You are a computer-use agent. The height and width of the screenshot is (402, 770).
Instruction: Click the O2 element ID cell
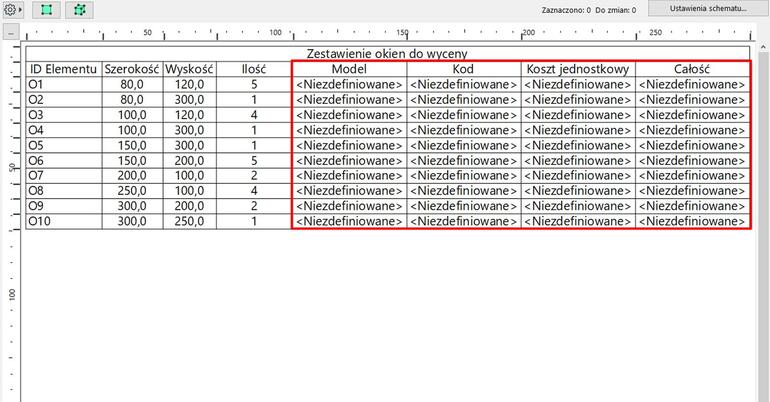pyautogui.click(x=63, y=100)
